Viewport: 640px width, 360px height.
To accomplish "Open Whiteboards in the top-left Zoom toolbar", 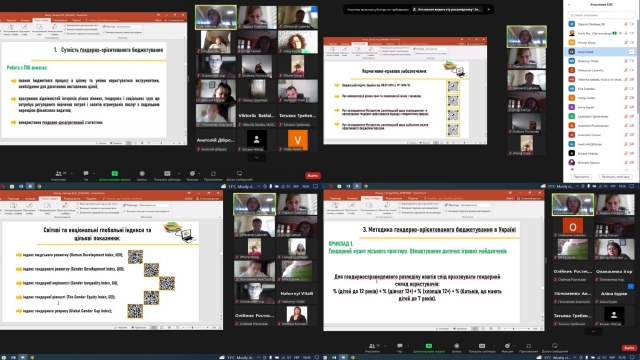I will pos(239,176).
